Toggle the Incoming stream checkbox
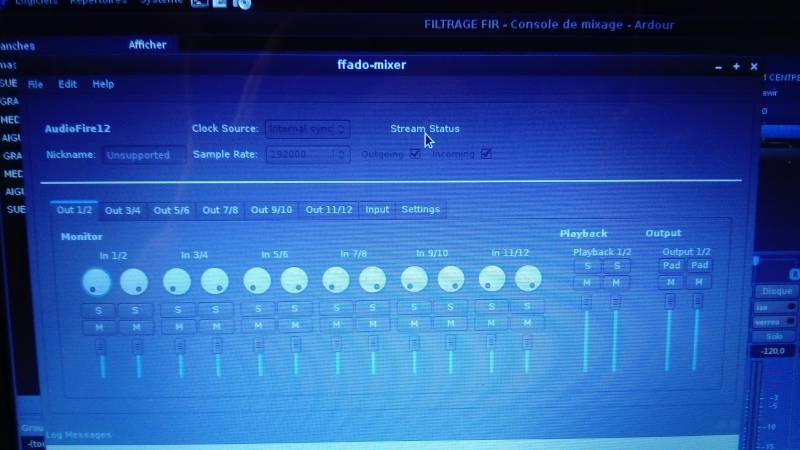800x450 pixels. [486, 153]
